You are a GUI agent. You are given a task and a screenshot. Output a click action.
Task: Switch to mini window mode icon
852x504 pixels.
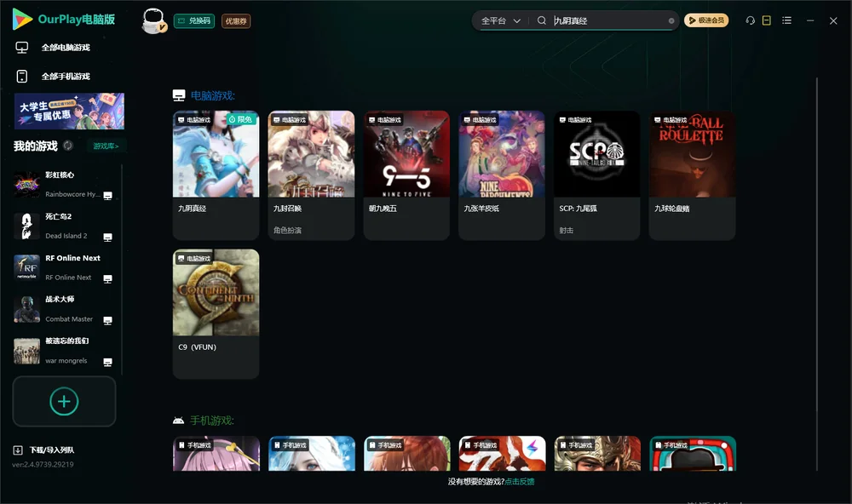tap(766, 20)
